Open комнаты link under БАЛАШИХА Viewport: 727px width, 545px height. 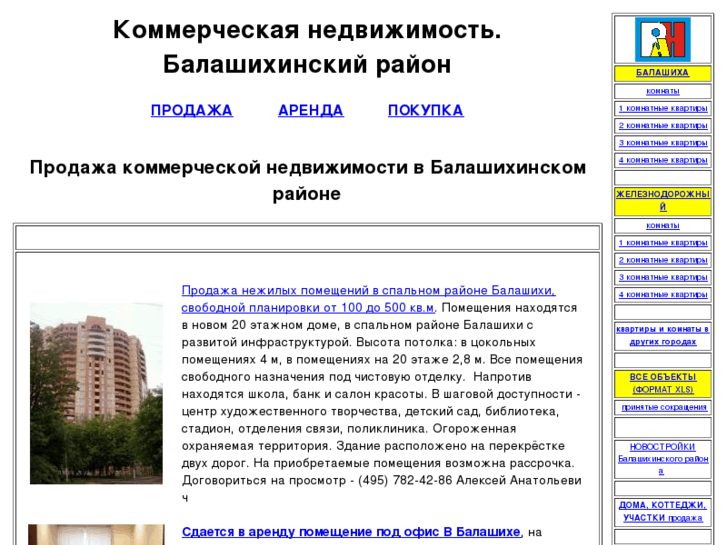pyautogui.click(x=663, y=91)
